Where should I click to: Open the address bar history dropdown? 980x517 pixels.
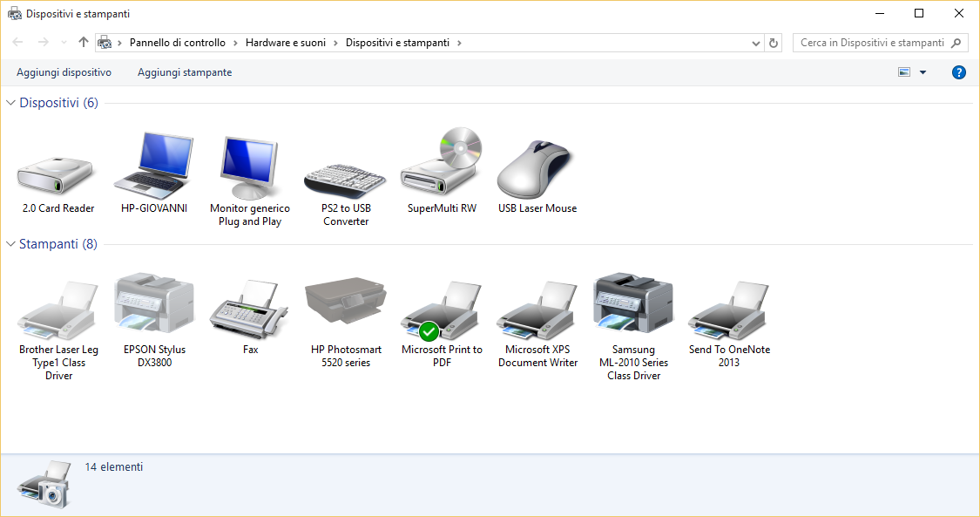point(754,42)
